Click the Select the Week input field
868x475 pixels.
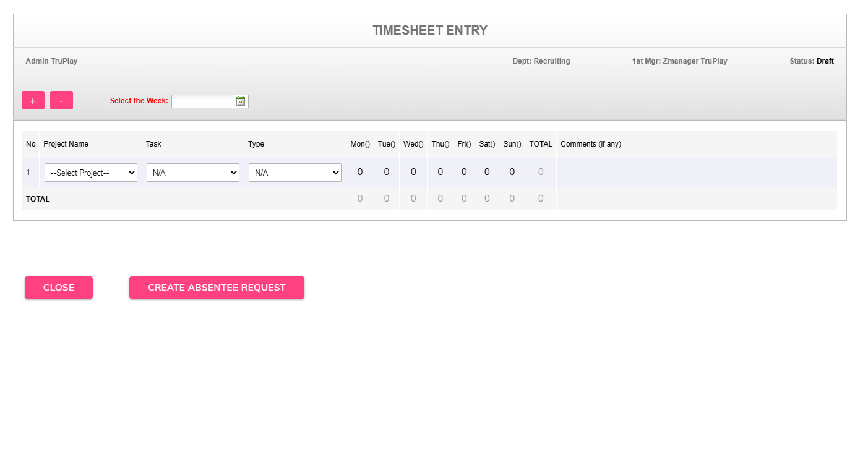tap(202, 101)
